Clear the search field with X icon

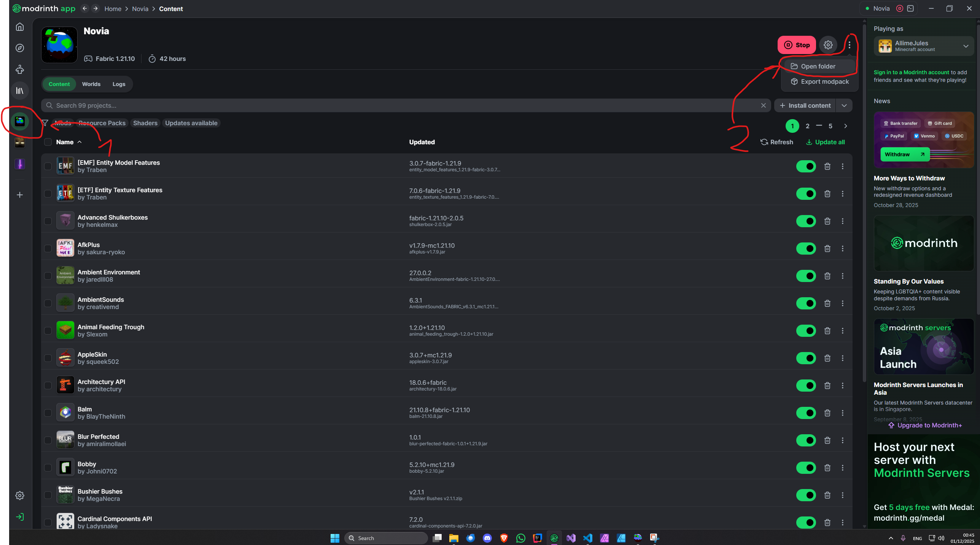click(x=763, y=105)
